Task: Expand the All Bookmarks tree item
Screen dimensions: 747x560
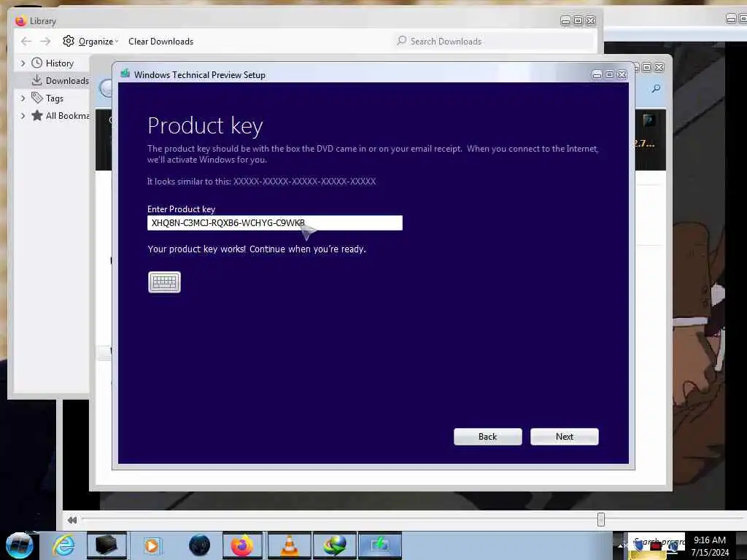Action: coord(23,116)
